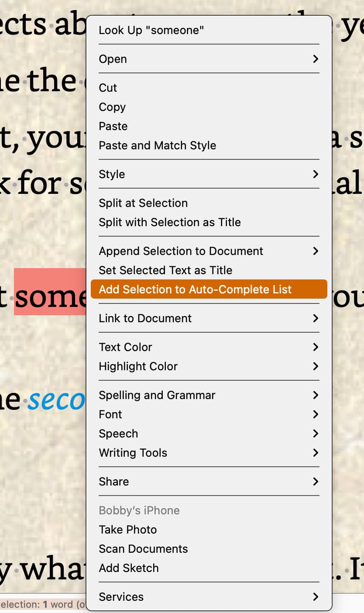Select the Paste menu item
Viewport: 364px width, 613px height.
209,126
